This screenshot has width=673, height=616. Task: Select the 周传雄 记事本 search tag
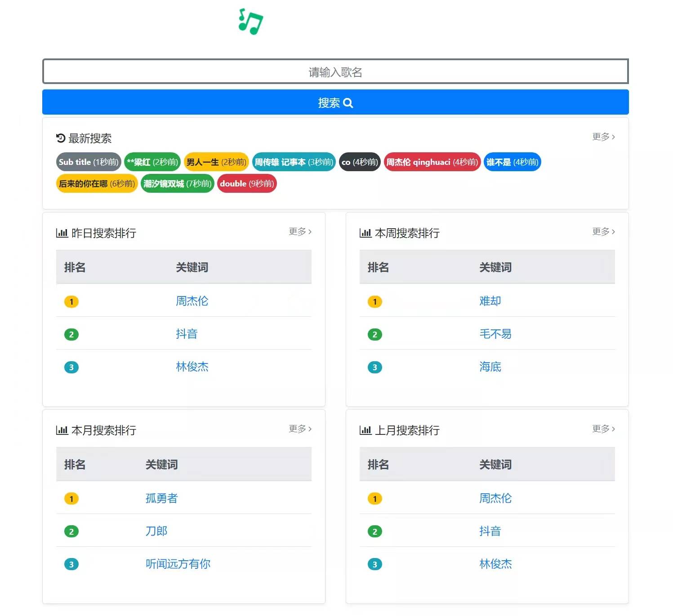(x=294, y=162)
